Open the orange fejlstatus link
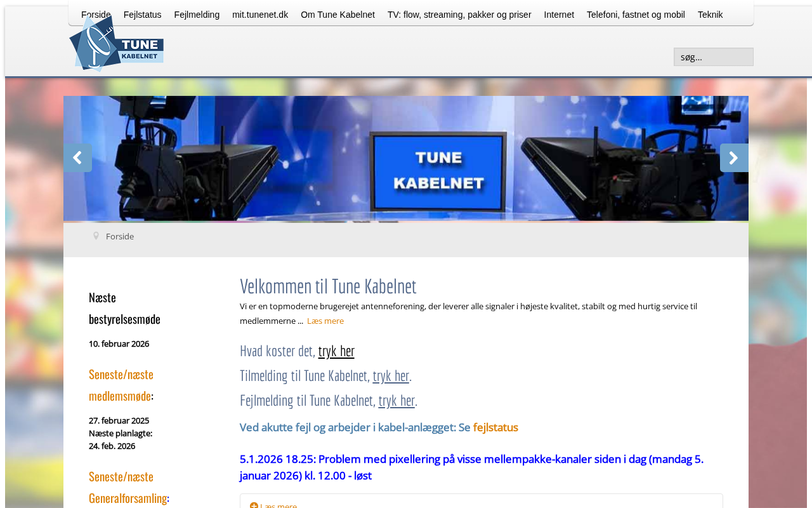This screenshot has height=508, width=812. [495, 427]
